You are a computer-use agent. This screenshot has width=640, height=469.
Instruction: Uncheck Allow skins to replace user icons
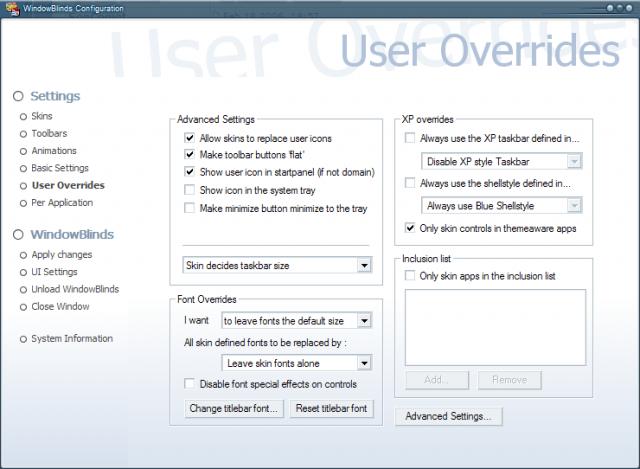(189, 138)
